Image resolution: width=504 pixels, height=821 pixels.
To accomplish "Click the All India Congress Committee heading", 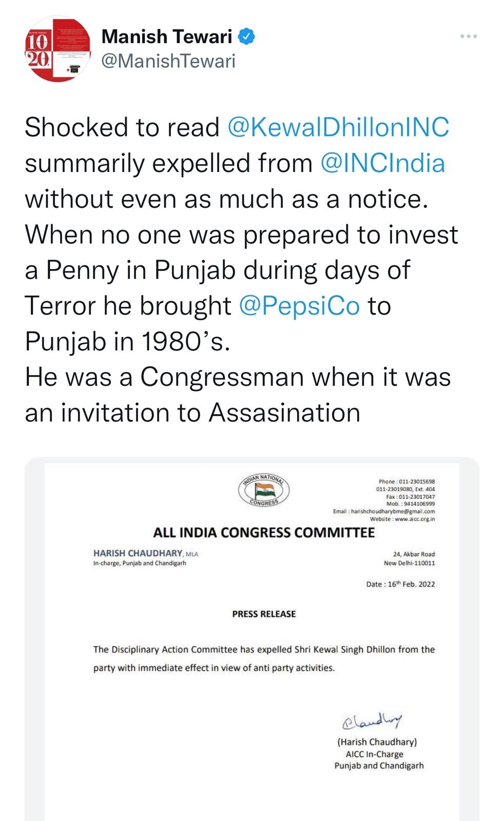I will (264, 533).
